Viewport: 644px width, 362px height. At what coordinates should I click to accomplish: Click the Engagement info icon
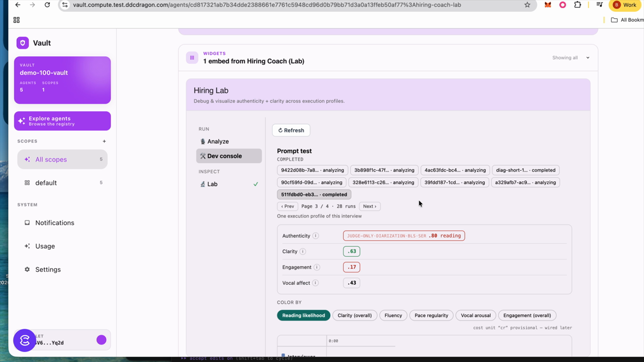pyautogui.click(x=317, y=267)
